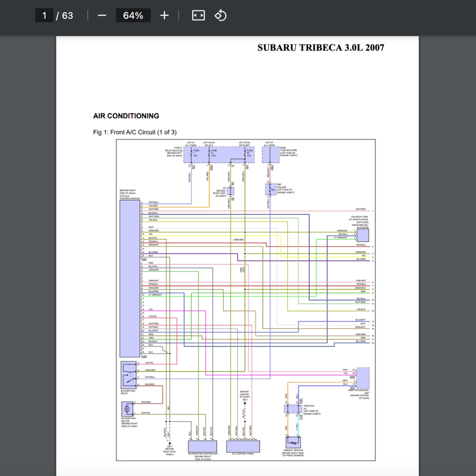
Task: Click the 'FRESH/RECIRC ACTUATOR' label
Action: 361,226
